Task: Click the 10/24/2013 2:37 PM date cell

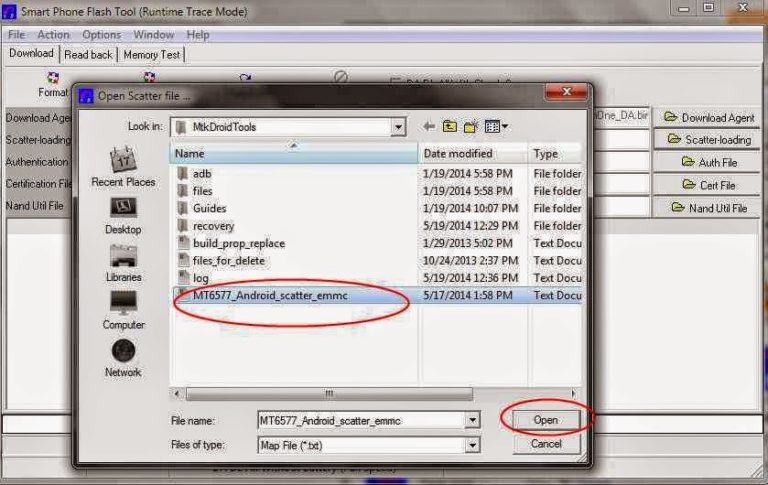Action: point(470,261)
